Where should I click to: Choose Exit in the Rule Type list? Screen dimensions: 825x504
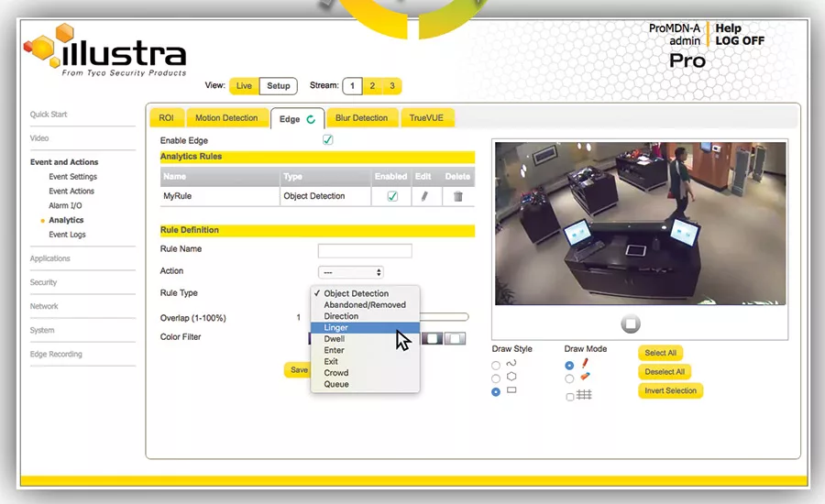[x=365, y=361]
